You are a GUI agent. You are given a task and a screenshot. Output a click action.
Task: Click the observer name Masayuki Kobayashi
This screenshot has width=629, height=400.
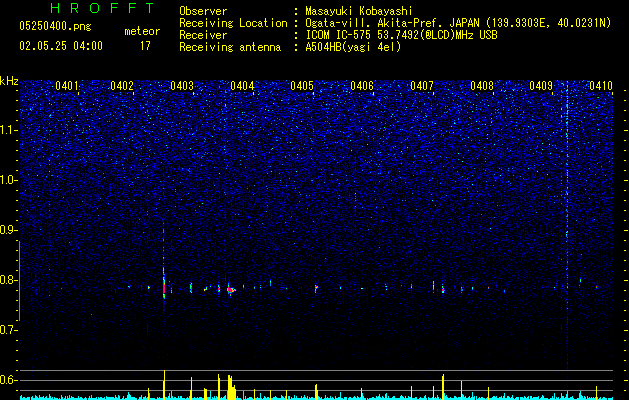coord(359,12)
